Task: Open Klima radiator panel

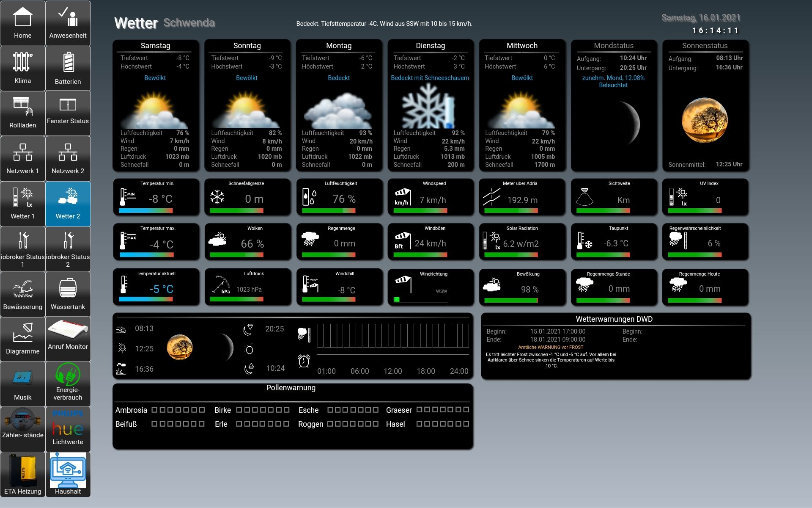Action: click(x=23, y=68)
